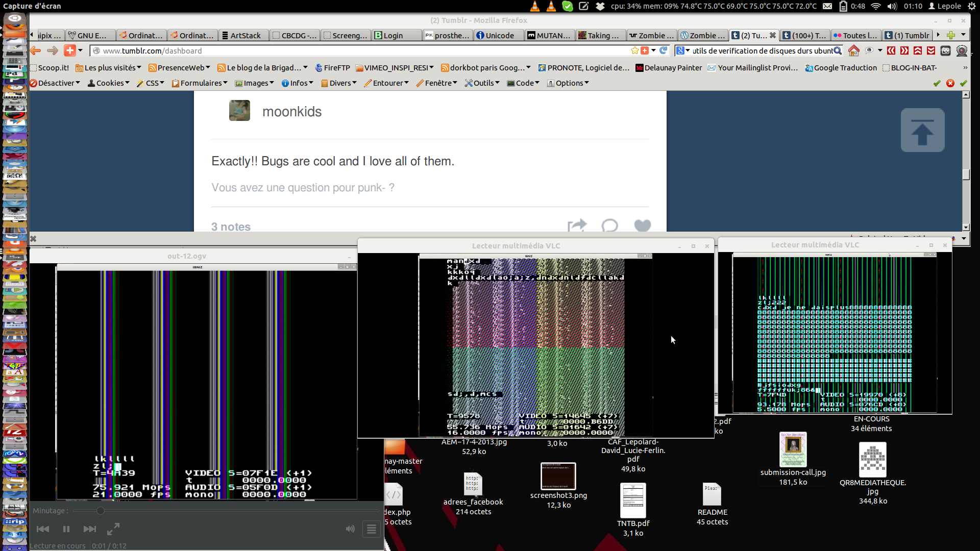
Task: Bookmark page with the star icon
Action: [x=634, y=51]
